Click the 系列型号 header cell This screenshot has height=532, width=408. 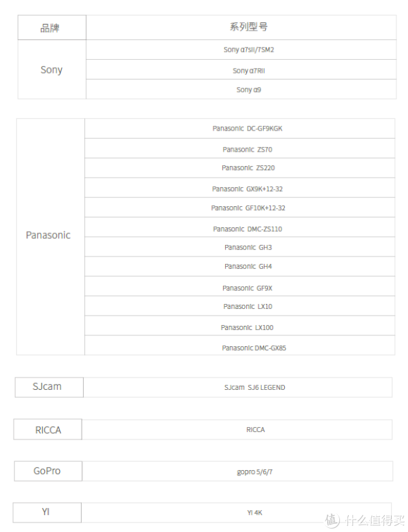coord(241,27)
